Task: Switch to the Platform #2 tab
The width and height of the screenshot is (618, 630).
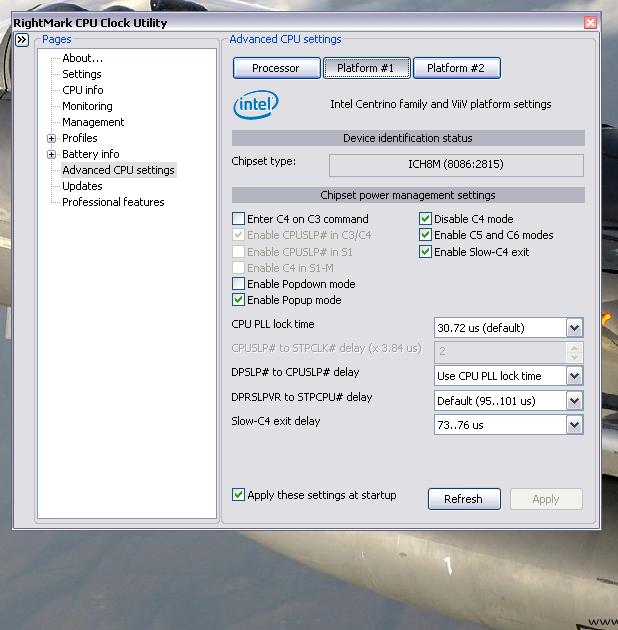Action: [x=457, y=68]
